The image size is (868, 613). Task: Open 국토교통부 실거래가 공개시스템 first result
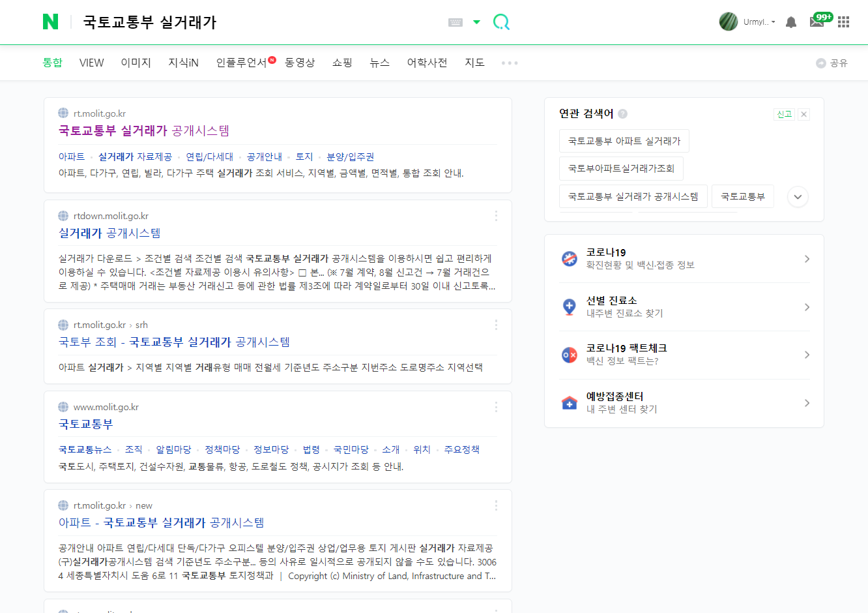(x=144, y=131)
